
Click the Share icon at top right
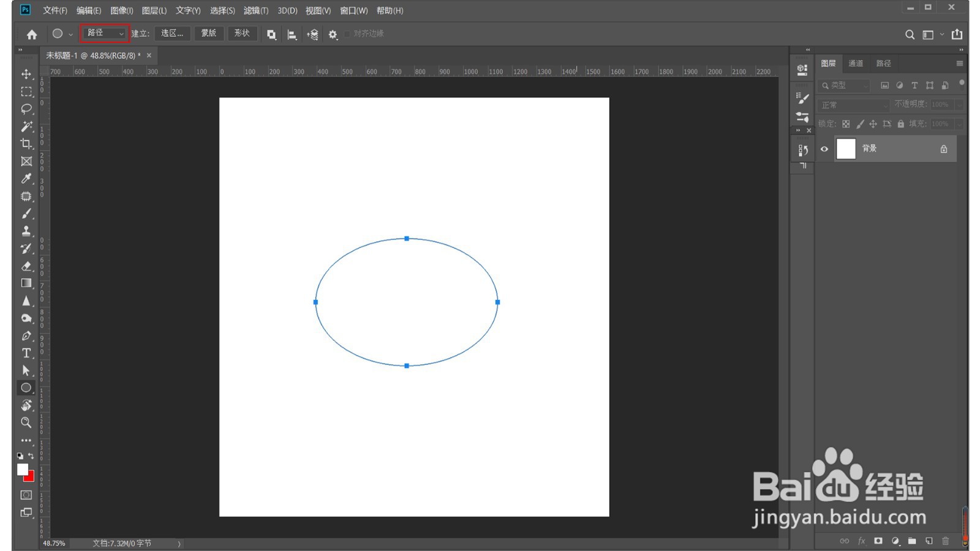pyautogui.click(x=957, y=34)
